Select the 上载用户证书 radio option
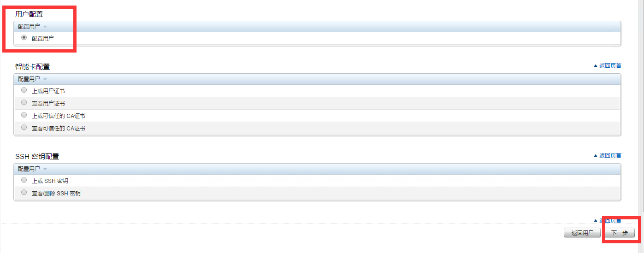 tap(24, 90)
